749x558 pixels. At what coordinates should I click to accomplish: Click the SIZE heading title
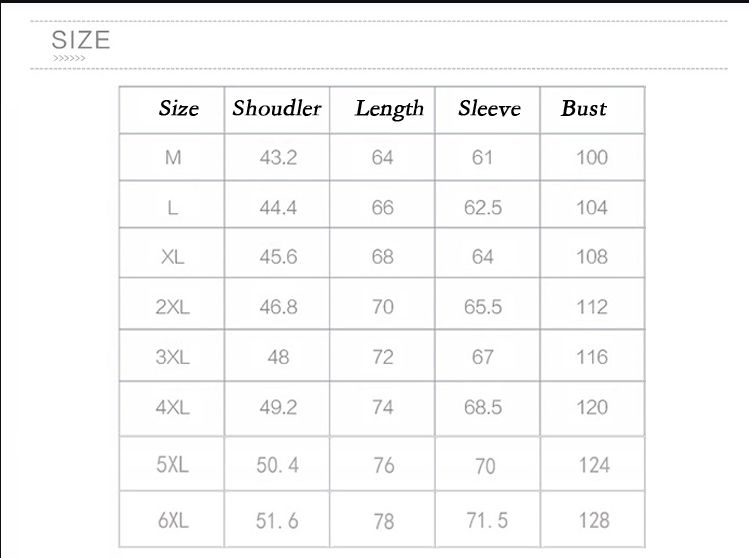coord(81,41)
